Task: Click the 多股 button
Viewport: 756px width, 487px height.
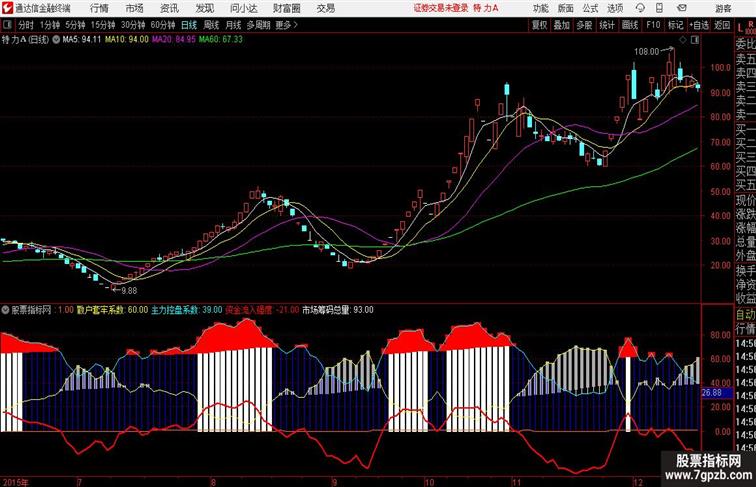Action: point(584,25)
